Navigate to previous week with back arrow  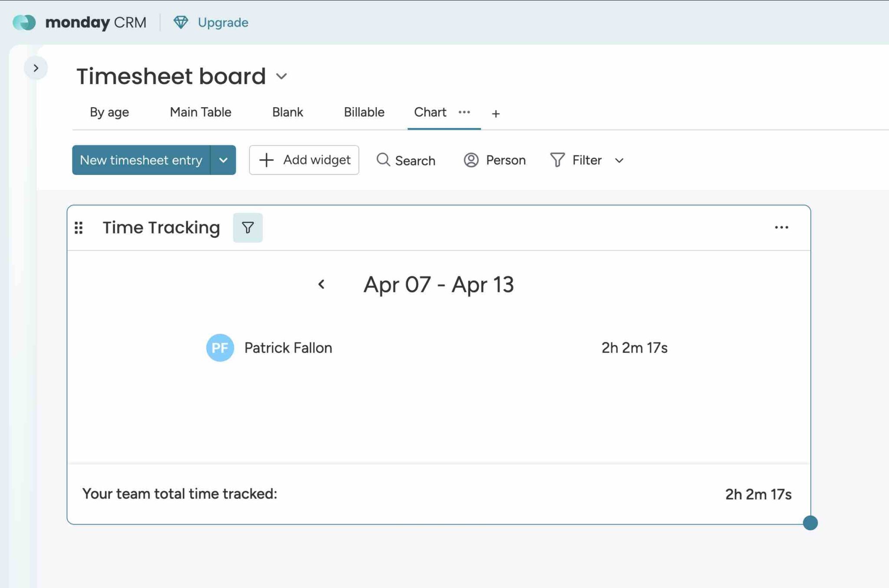click(322, 284)
